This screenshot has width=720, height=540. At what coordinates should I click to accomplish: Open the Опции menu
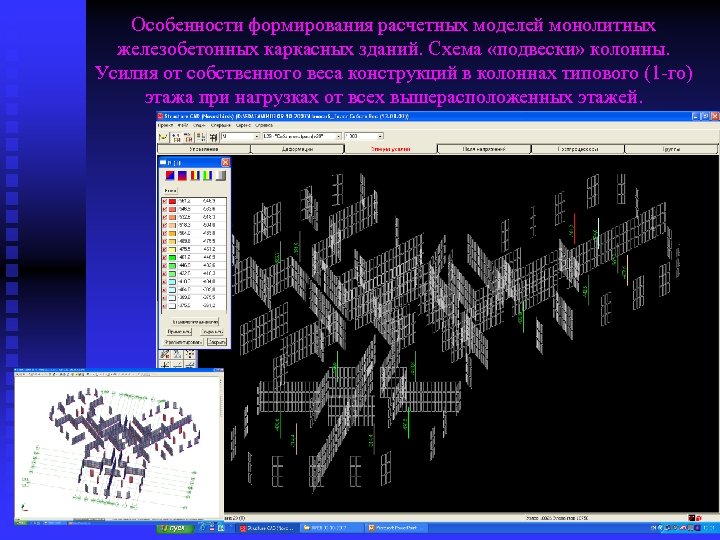pos(199,125)
